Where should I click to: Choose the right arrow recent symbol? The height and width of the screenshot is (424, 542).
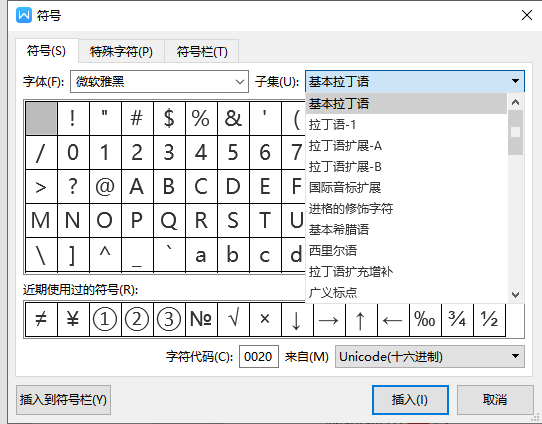point(329,319)
